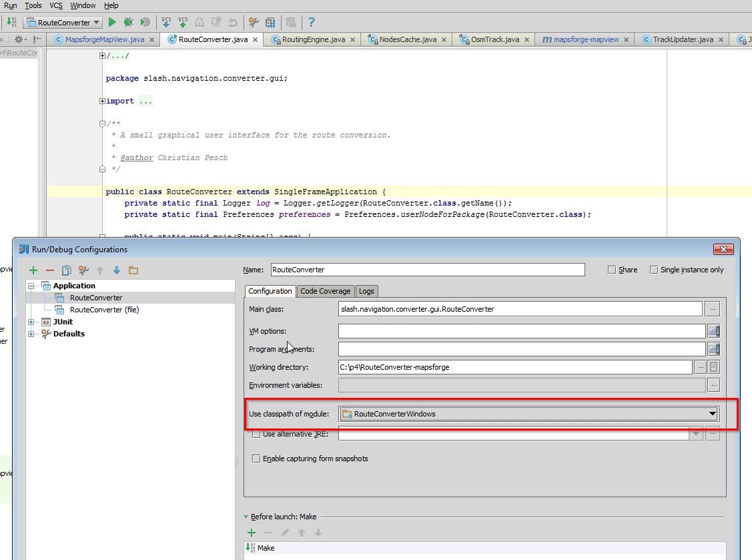752x560 pixels.
Task: Check the Single instance only option
Action: coord(654,270)
